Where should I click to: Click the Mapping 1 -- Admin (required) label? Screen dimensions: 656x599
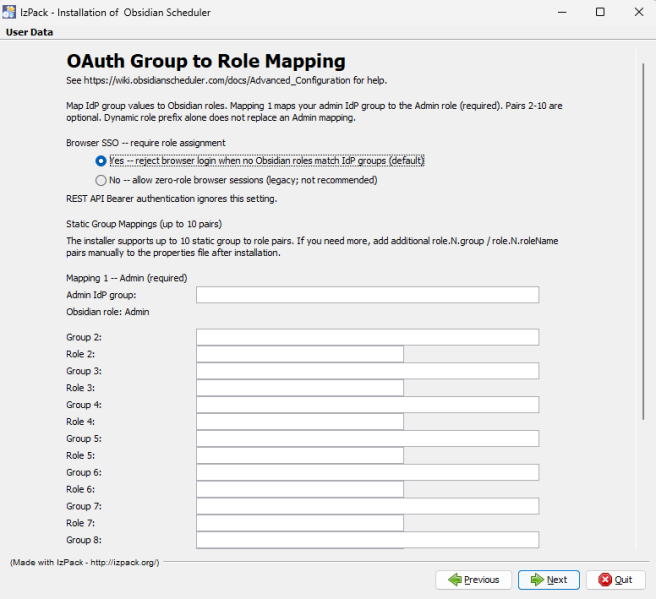click(127, 278)
